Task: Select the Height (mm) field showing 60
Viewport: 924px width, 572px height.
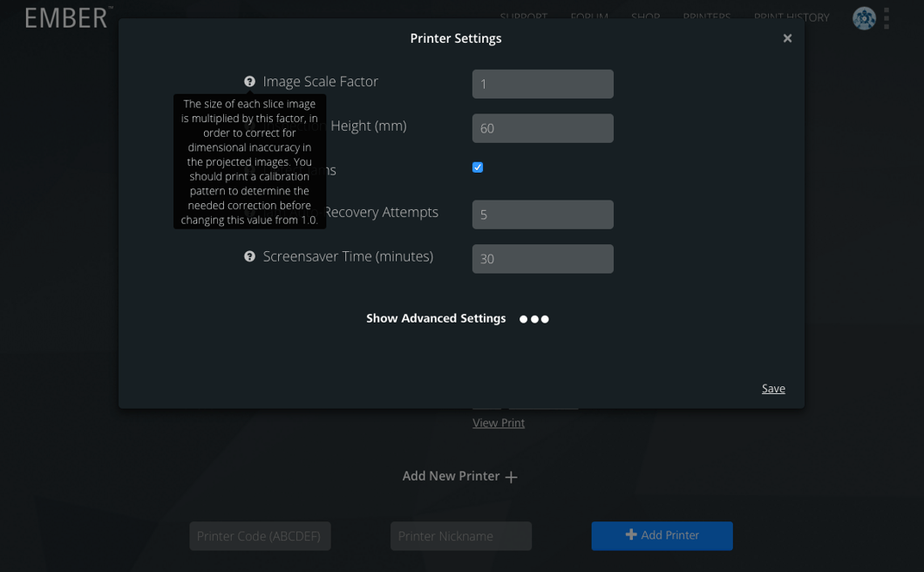Action: click(542, 128)
